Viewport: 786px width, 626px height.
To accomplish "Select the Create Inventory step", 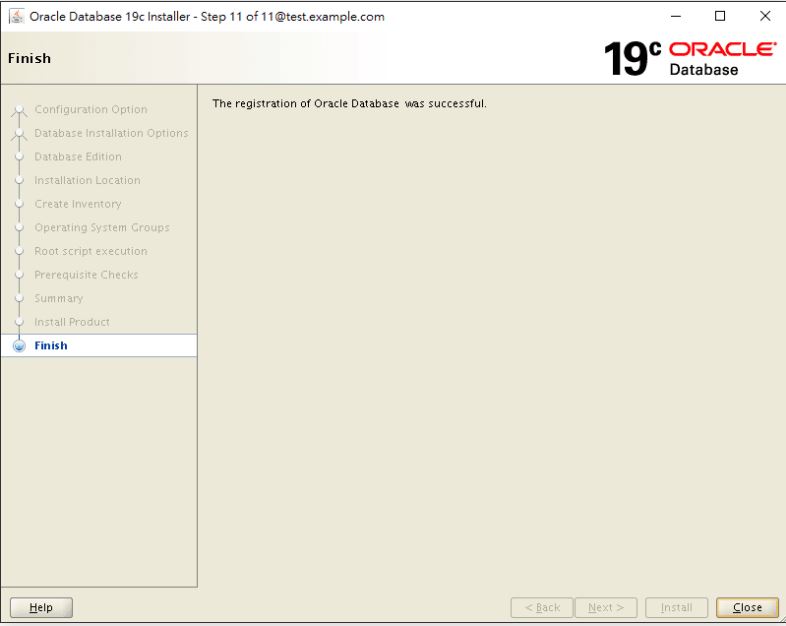I will click(78, 204).
